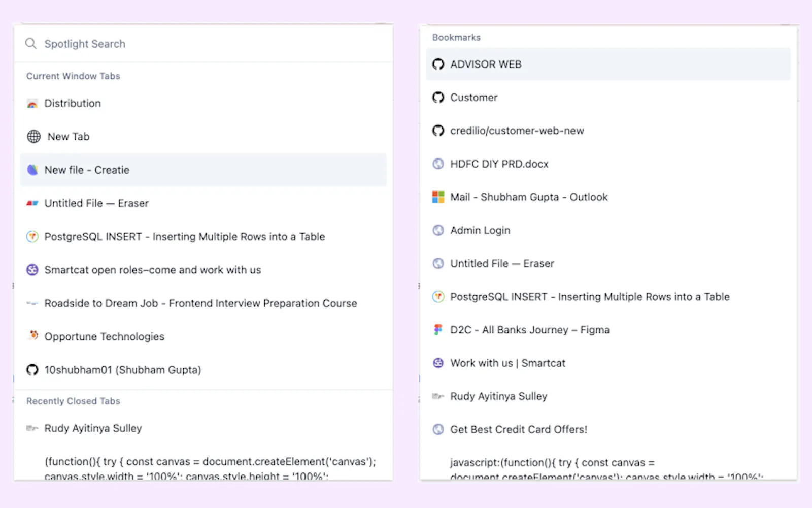Image resolution: width=812 pixels, height=508 pixels.
Task: Click favicon beside Rudy Ayitinya Sulley bookmark
Action: (438, 396)
